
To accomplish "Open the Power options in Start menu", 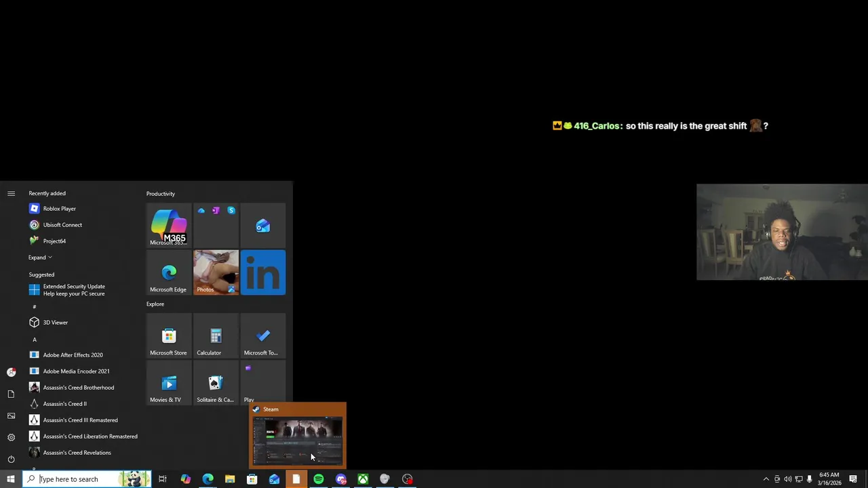I will [11, 459].
